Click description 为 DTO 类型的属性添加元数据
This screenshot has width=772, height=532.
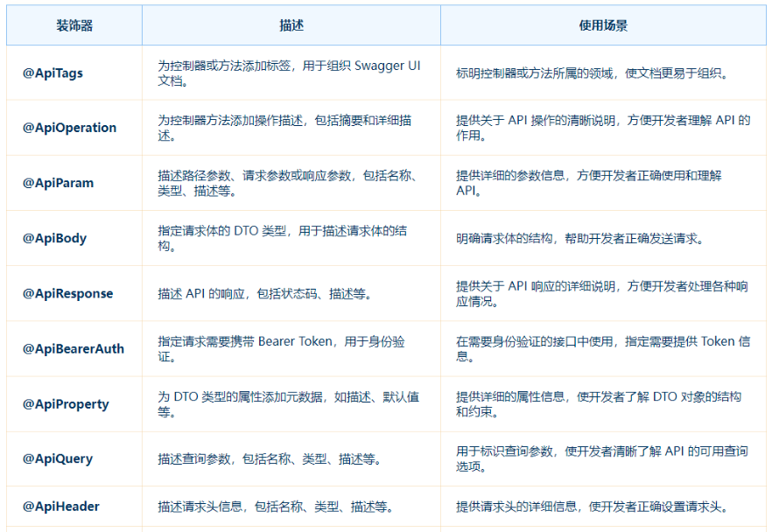289,404
